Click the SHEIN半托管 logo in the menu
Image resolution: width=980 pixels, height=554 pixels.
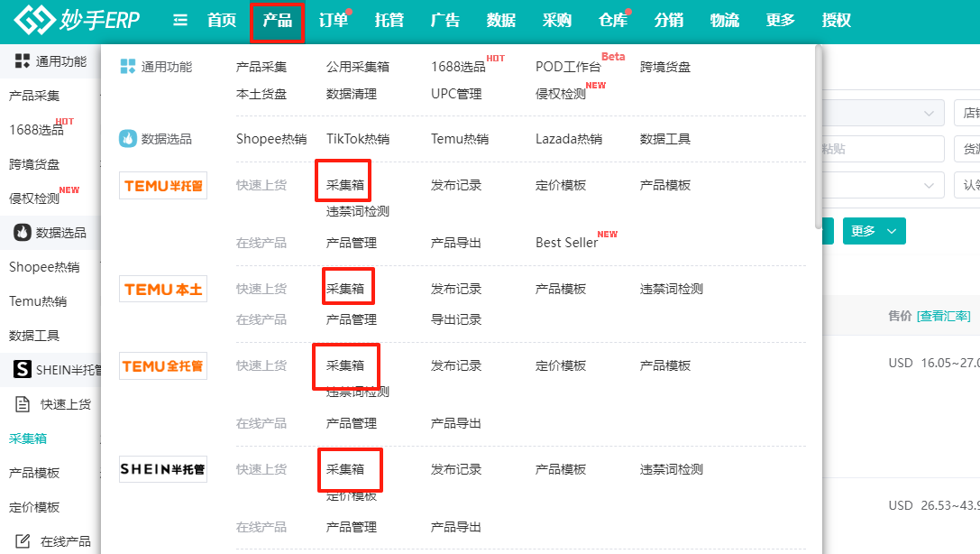(x=163, y=469)
